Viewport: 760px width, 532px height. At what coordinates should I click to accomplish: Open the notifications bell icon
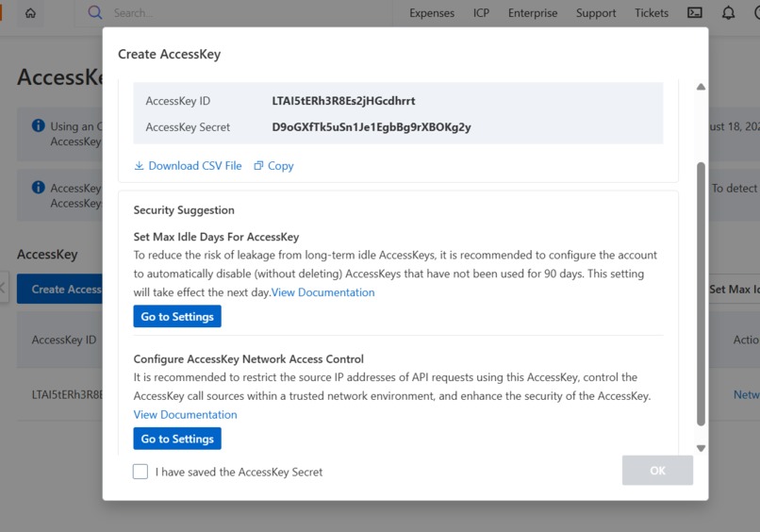[728, 13]
